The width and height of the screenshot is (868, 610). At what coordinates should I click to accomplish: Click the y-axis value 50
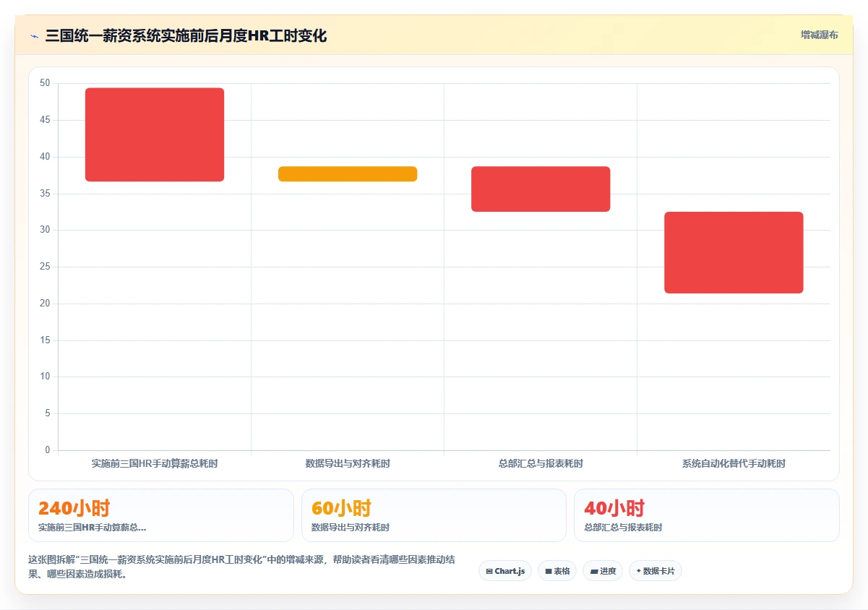pyautogui.click(x=45, y=83)
